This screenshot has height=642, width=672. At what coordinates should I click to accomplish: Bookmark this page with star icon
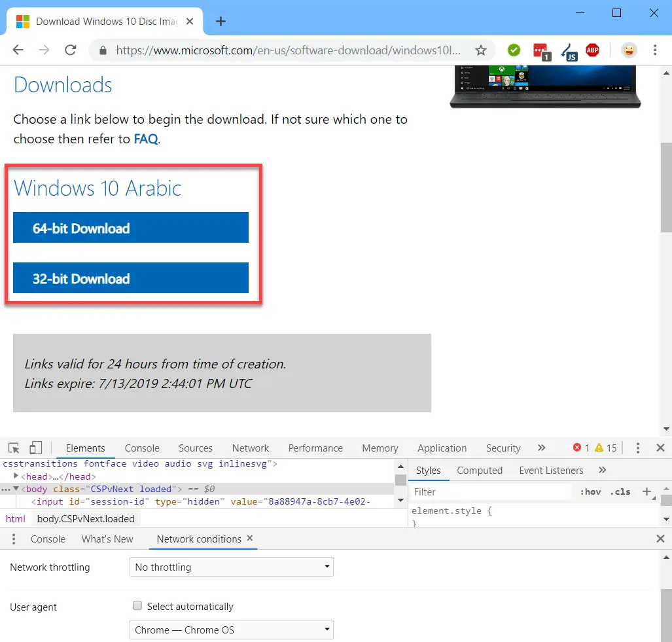click(481, 50)
